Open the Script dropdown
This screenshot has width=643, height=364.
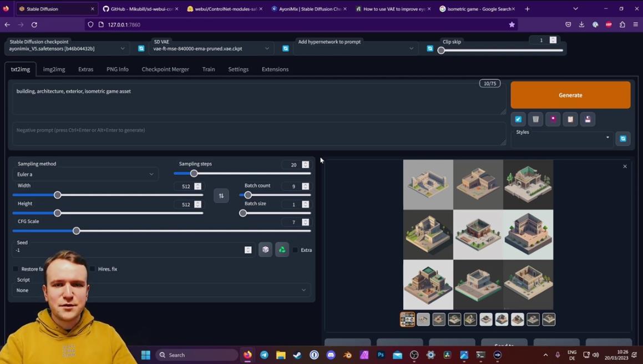pyautogui.click(x=161, y=290)
